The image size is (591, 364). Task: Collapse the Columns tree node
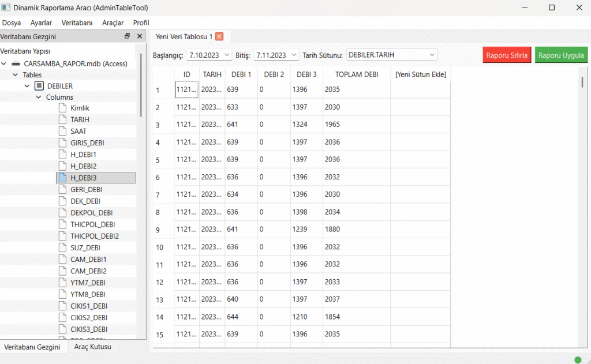click(38, 97)
